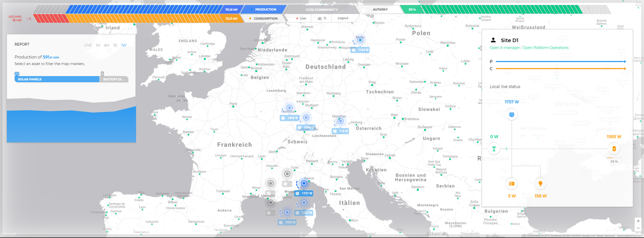Open the AUTARKY tab

tap(380, 10)
